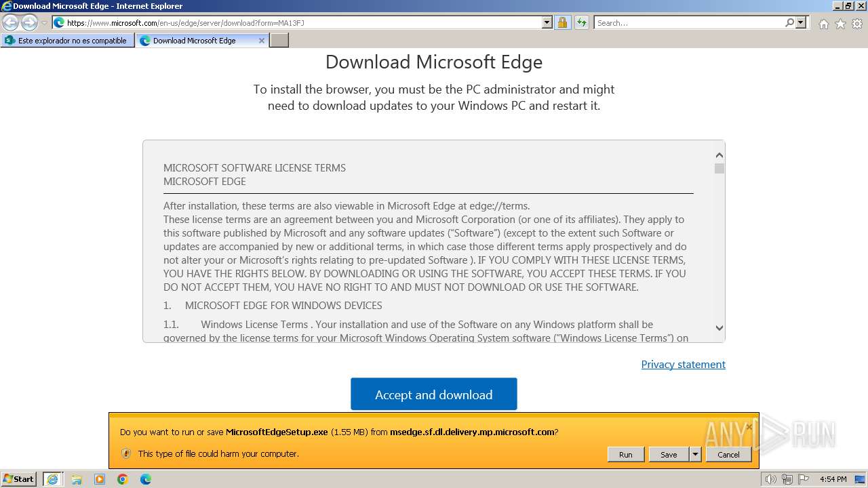
Task: Refresh the page with the green arrows
Action: [581, 22]
